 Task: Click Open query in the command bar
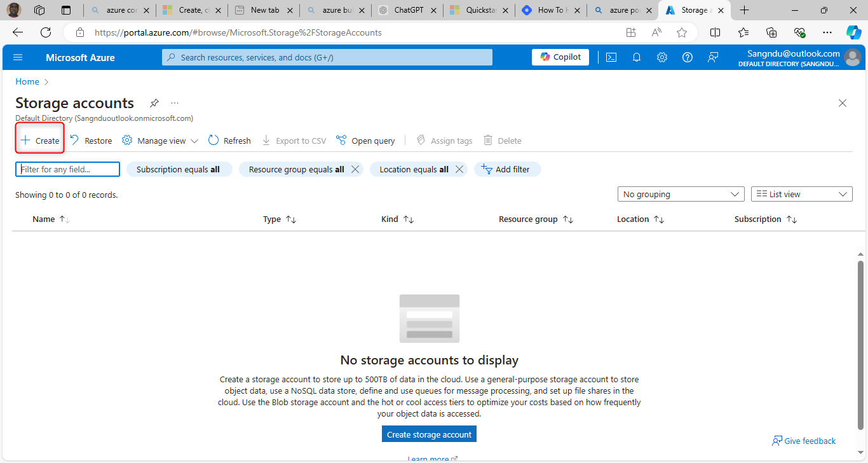point(365,141)
